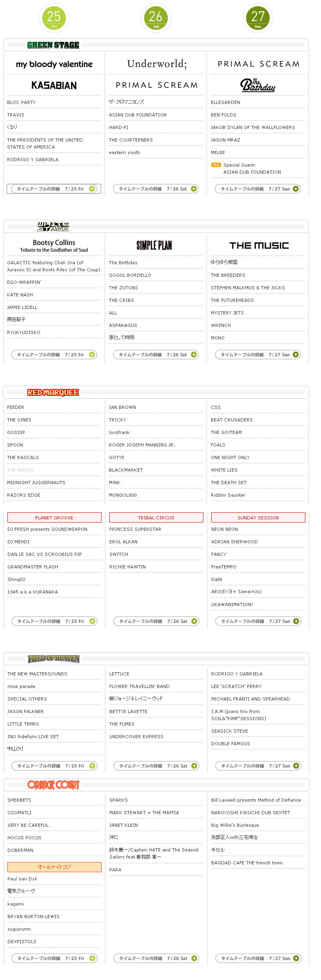The width and height of the screenshot is (321, 980).
Task: Click NARUYOSHI KIKUCHI DUB SEXTET
Action: [x=251, y=813]
